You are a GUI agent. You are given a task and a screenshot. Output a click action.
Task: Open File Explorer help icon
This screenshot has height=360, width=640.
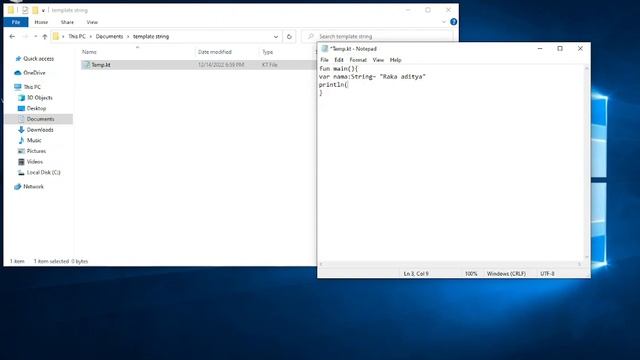tap(453, 22)
